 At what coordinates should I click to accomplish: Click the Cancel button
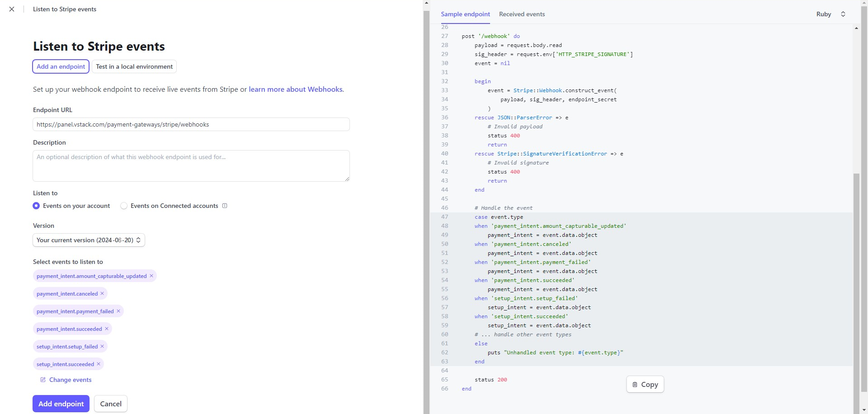tap(111, 404)
